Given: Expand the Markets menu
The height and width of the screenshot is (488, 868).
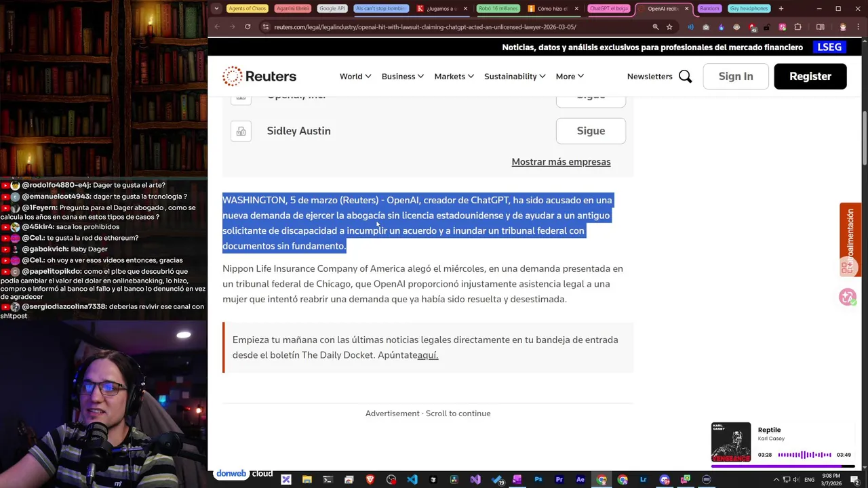Looking at the screenshot, I should click(454, 77).
